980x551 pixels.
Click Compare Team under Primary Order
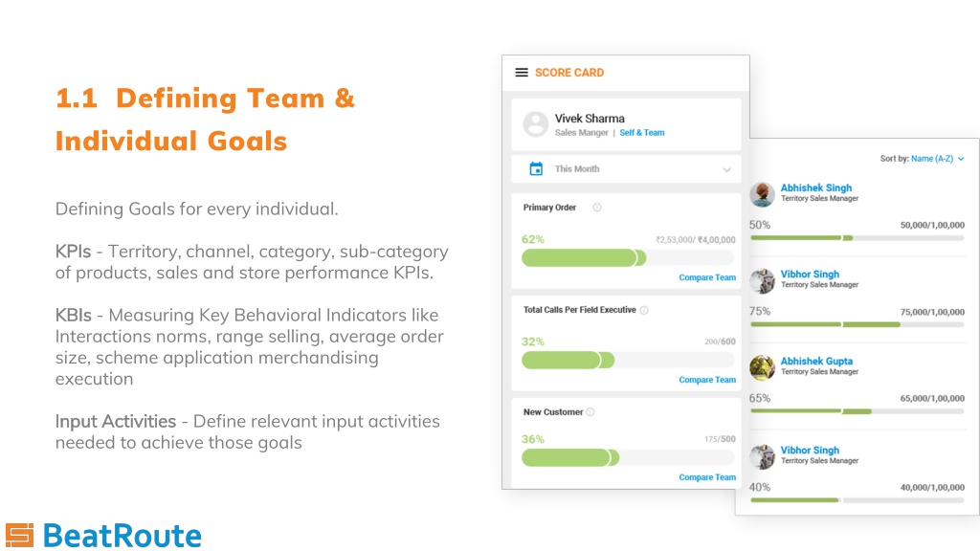coord(707,277)
